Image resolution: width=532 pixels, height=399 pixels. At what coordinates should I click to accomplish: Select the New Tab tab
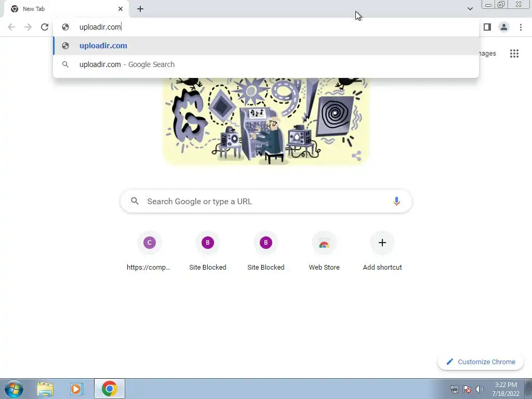[66, 9]
